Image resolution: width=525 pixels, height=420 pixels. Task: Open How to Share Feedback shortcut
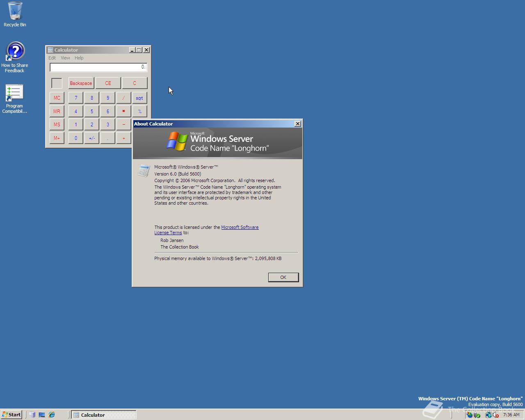coord(15,57)
